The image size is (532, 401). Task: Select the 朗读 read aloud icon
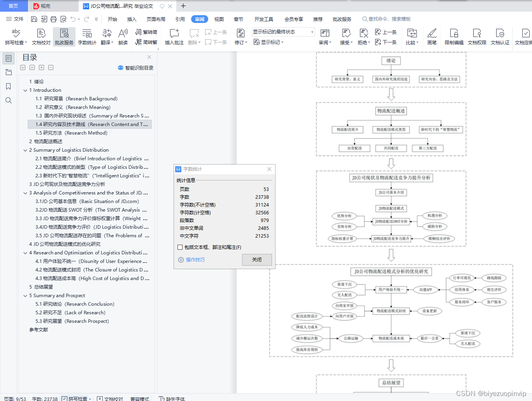[123, 37]
